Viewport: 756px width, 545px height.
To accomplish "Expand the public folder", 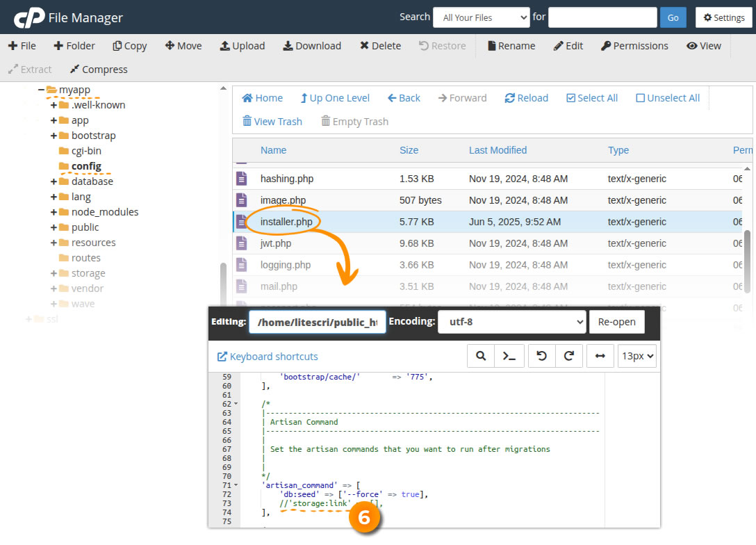I will [x=54, y=227].
